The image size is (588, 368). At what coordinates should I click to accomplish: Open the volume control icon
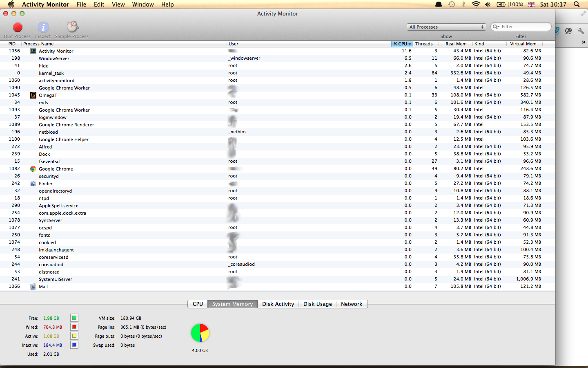(488, 4)
